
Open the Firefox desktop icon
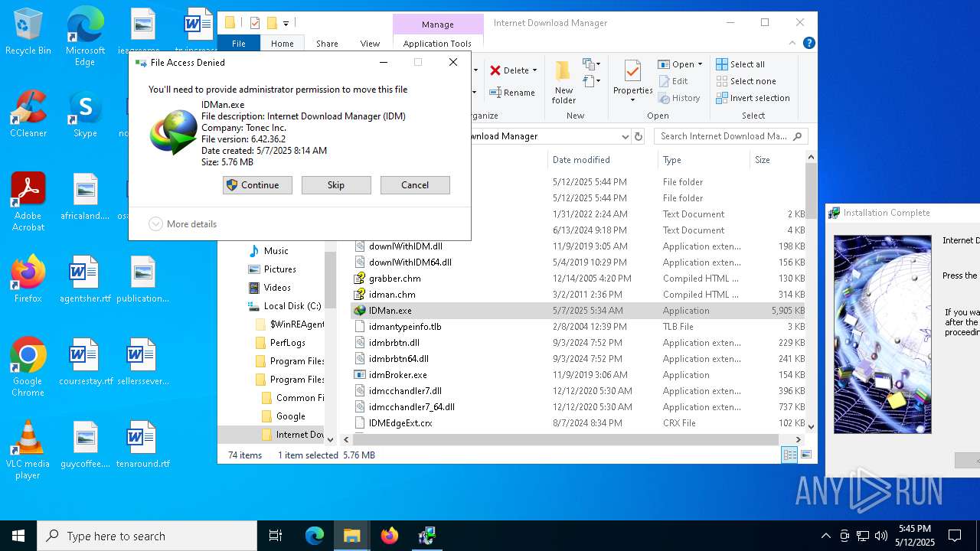click(x=28, y=279)
